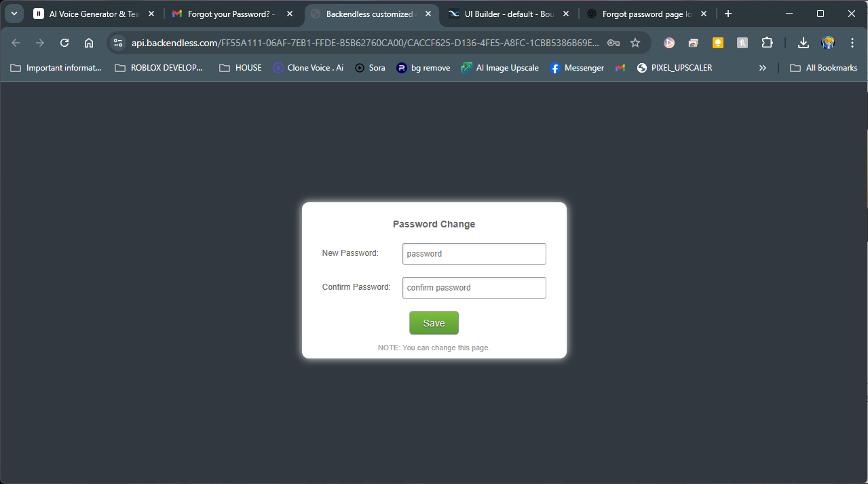Switch to the Forgot your Password Gmail tab
868x484 pixels.
[x=227, y=14]
